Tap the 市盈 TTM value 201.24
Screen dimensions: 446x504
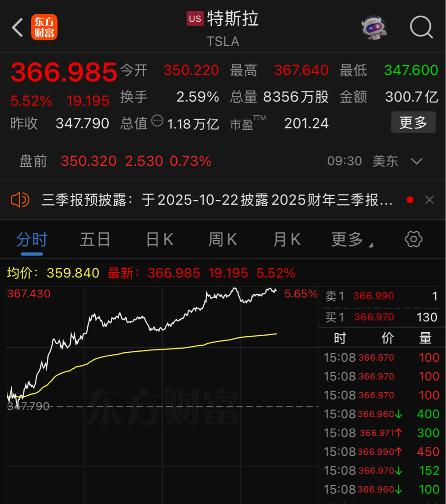307,124
